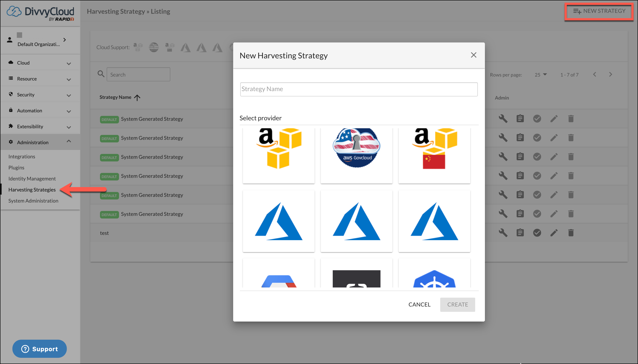Open the NEW STRATEGY button
This screenshot has height=364, width=638.
point(599,11)
